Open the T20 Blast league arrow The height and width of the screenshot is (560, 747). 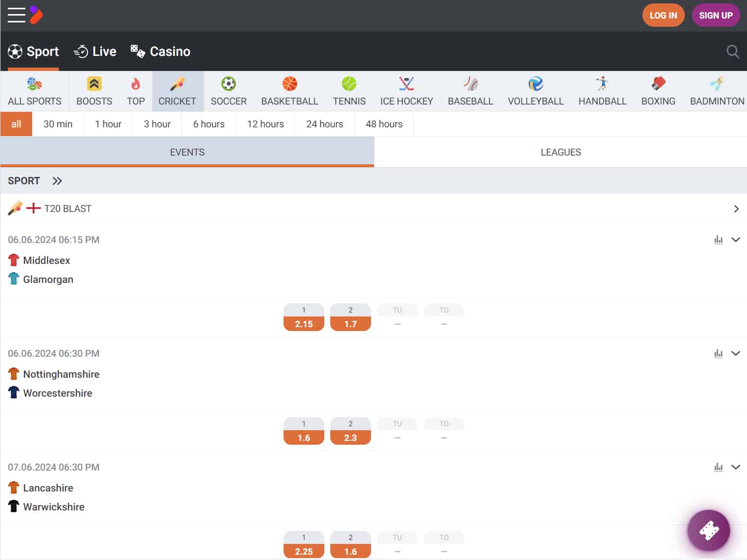[x=736, y=209]
